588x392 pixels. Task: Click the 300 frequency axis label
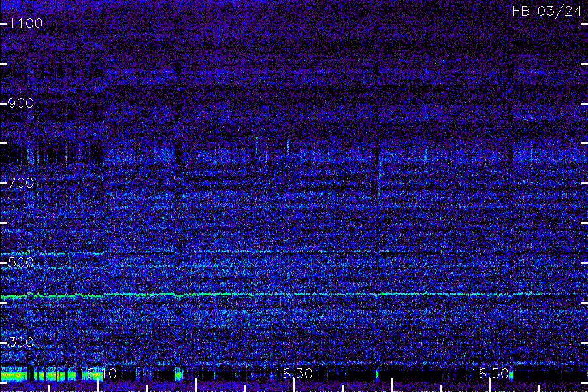coord(21,342)
